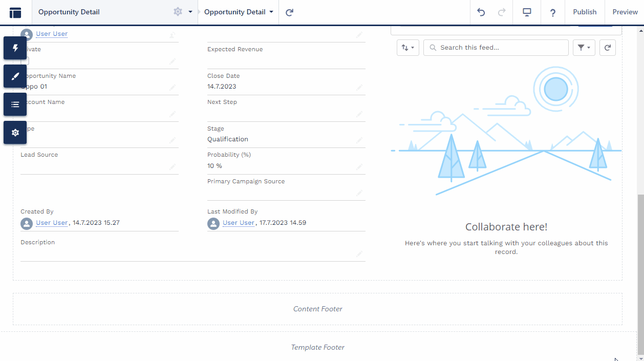Open help using the question mark icon

point(552,12)
